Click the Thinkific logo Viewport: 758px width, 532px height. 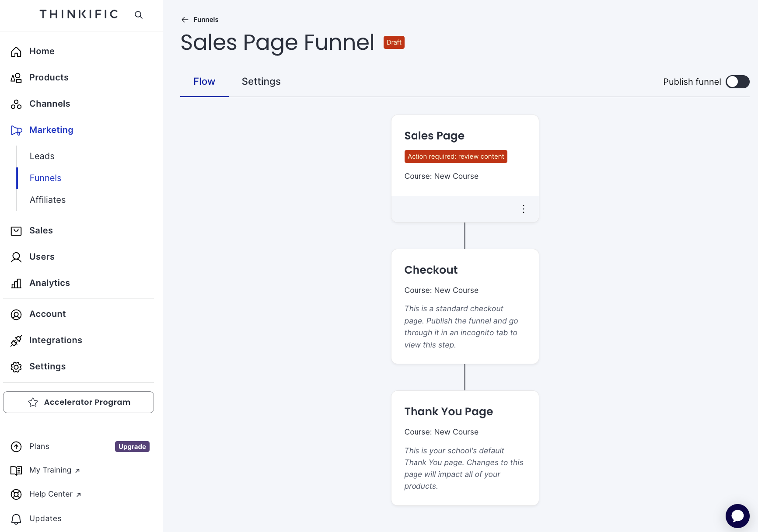(79, 14)
